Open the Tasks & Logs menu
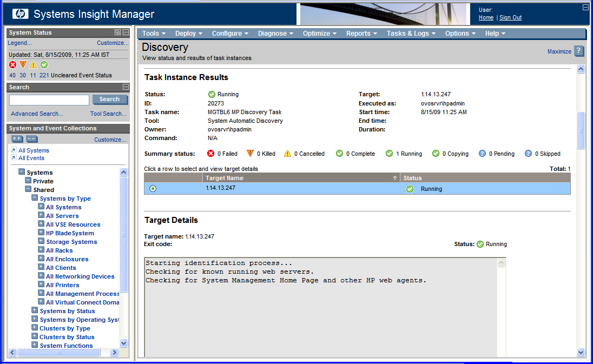Screen dimensions: 593x364 tap(411, 33)
